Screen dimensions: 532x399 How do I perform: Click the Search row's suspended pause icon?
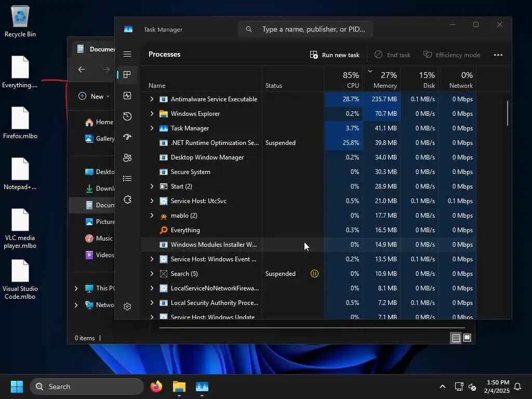click(314, 273)
